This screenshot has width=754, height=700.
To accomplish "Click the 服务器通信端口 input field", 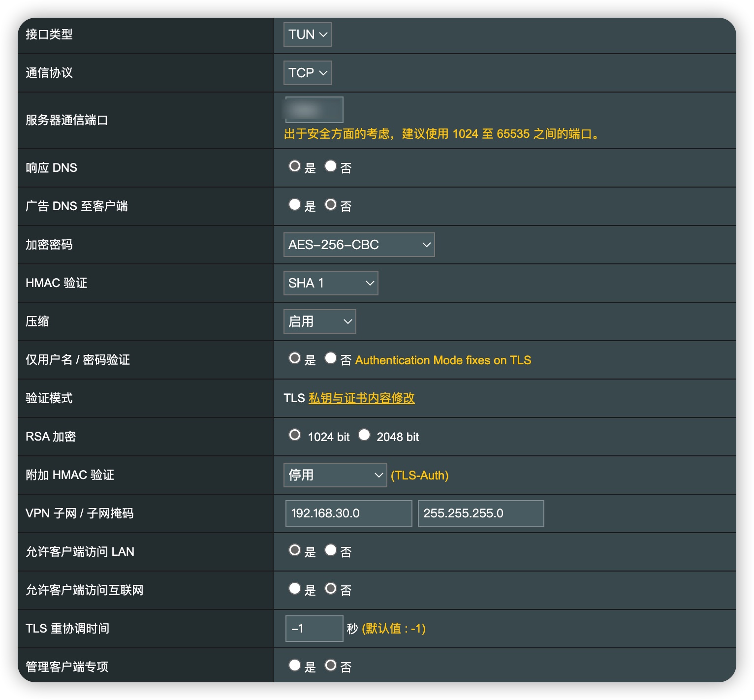I will point(313,109).
